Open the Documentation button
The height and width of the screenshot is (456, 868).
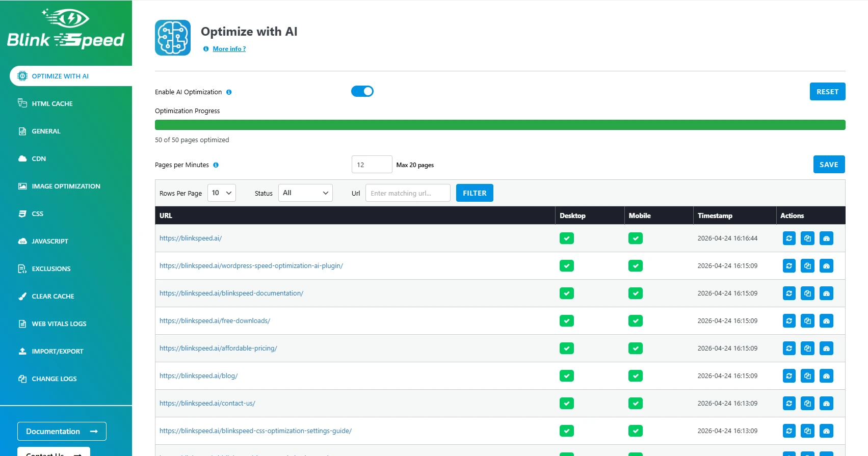[x=62, y=431]
